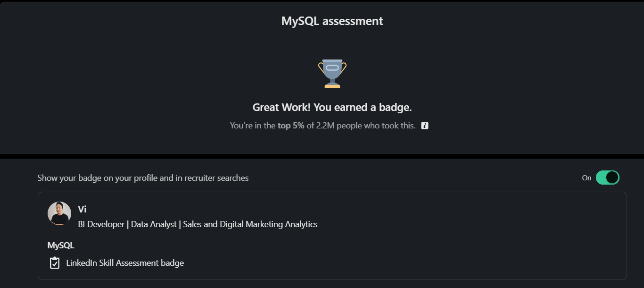Click the "On" label beside the toggle
Image resolution: width=644 pixels, height=288 pixels.
tap(586, 178)
